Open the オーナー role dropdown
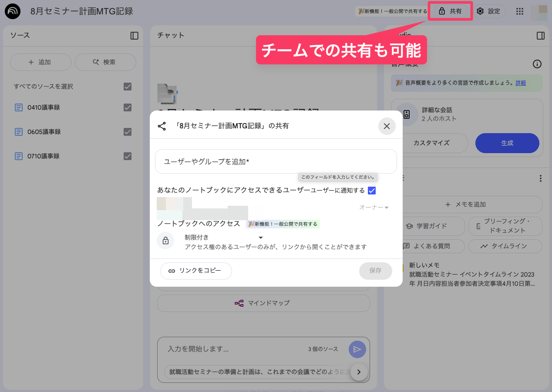This screenshot has width=552, height=392. [374, 208]
